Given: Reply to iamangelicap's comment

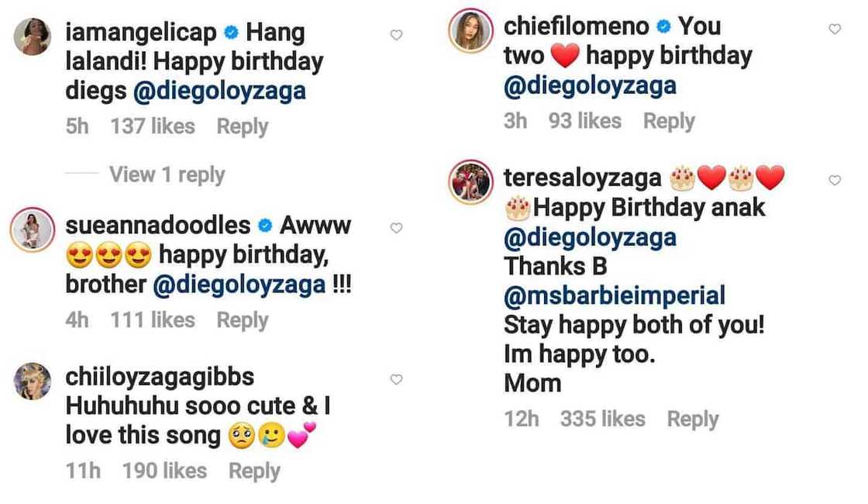Looking at the screenshot, I should click(x=242, y=126).
